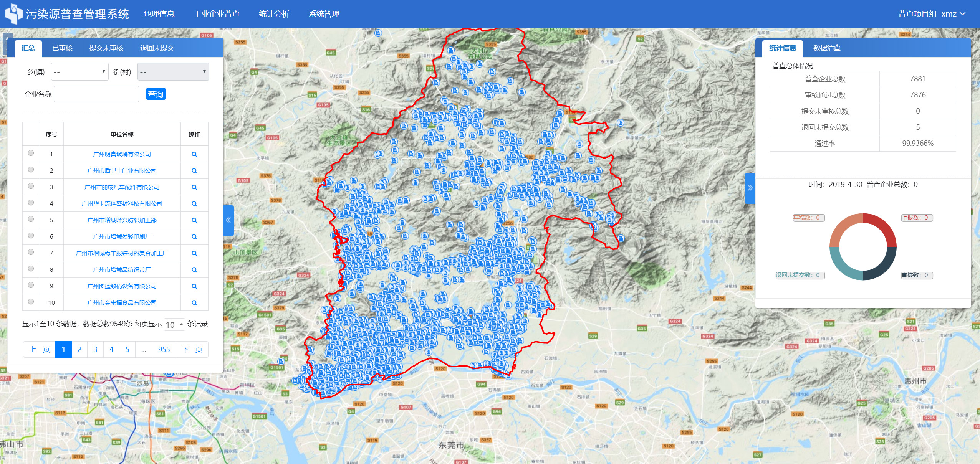The width and height of the screenshot is (980, 464).
Task: Open the 街(村) dropdown
Action: tap(173, 72)
